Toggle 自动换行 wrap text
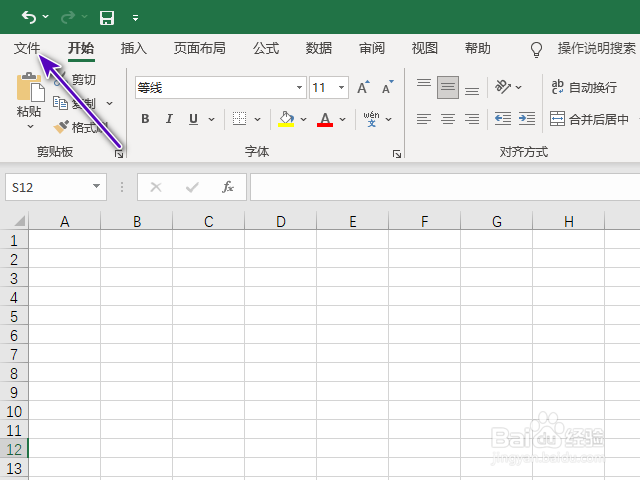Viewport: 640px width, 480px height. point(584,87)
